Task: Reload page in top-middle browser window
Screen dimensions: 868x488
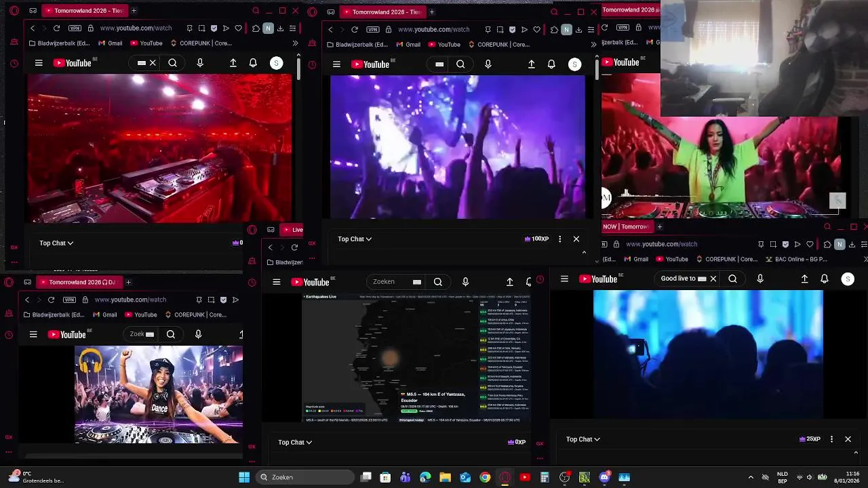Action: pyautogui.click(x=354, y=30)
